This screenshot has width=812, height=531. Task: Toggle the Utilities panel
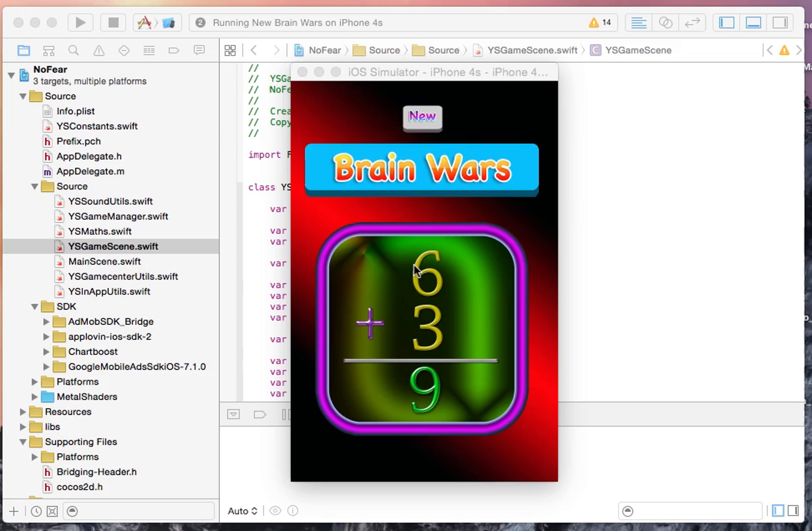[780, 23]
